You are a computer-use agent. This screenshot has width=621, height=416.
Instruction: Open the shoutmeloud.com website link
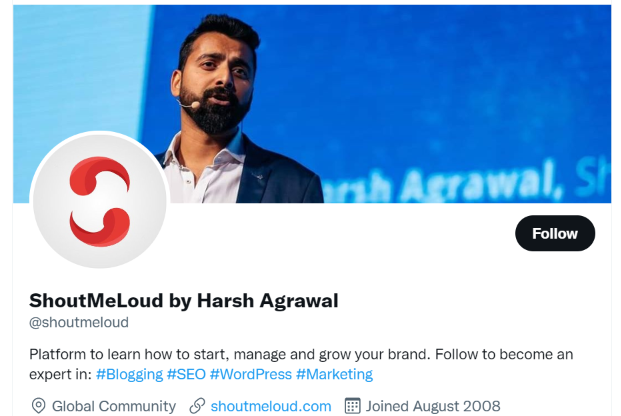tap(271, 406)
